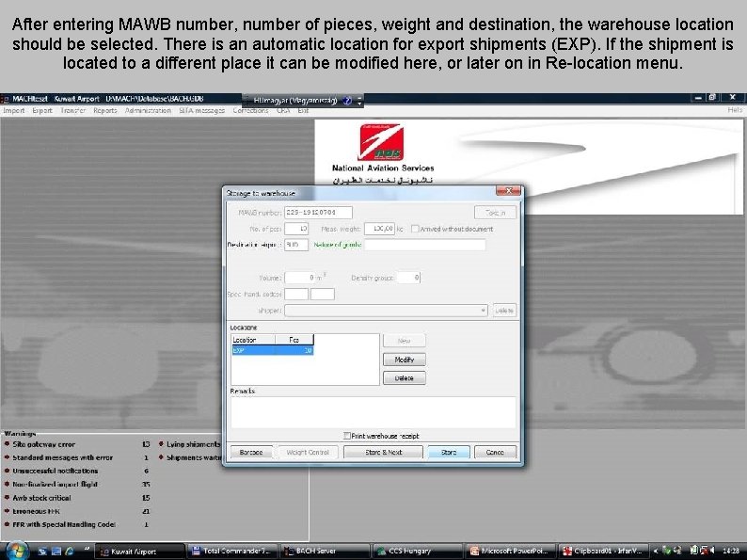Switch to BACH Server taskbar button
This screenshot has height=560, width=747.
coord(325,551)
